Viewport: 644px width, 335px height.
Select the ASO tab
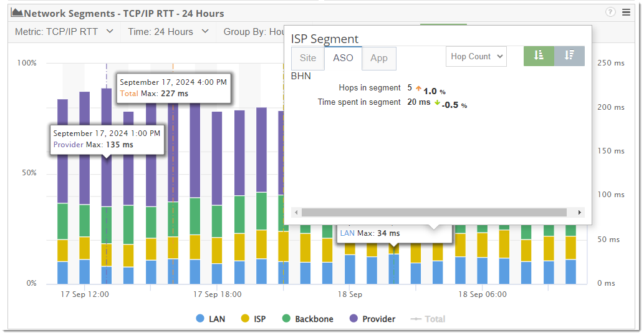pyautogui.click(x=343, y=58)
